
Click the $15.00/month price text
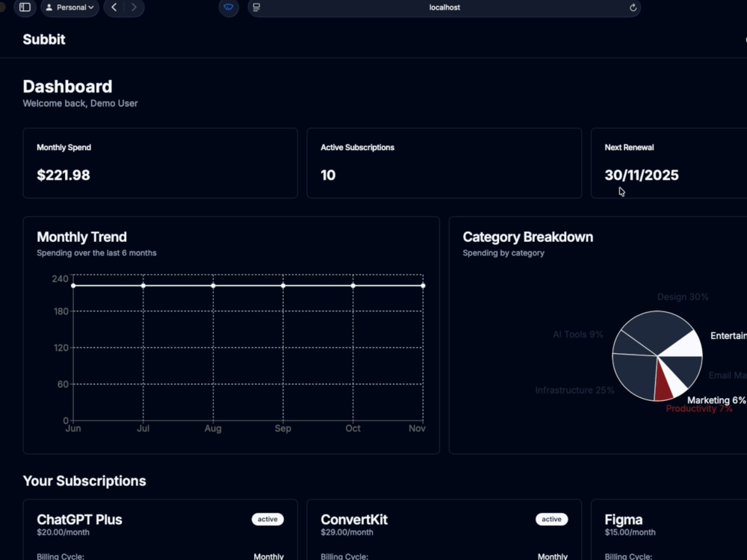point(630,532)
